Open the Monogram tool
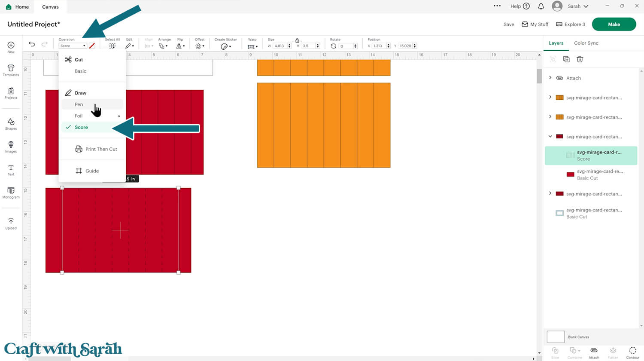This screenshot has height=361, width=644. [11, 192]
